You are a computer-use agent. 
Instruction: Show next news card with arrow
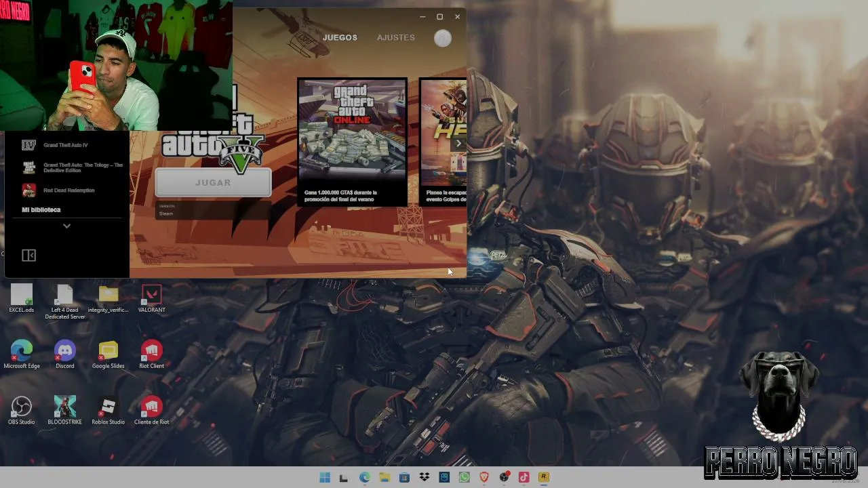(x=458, y=144)
